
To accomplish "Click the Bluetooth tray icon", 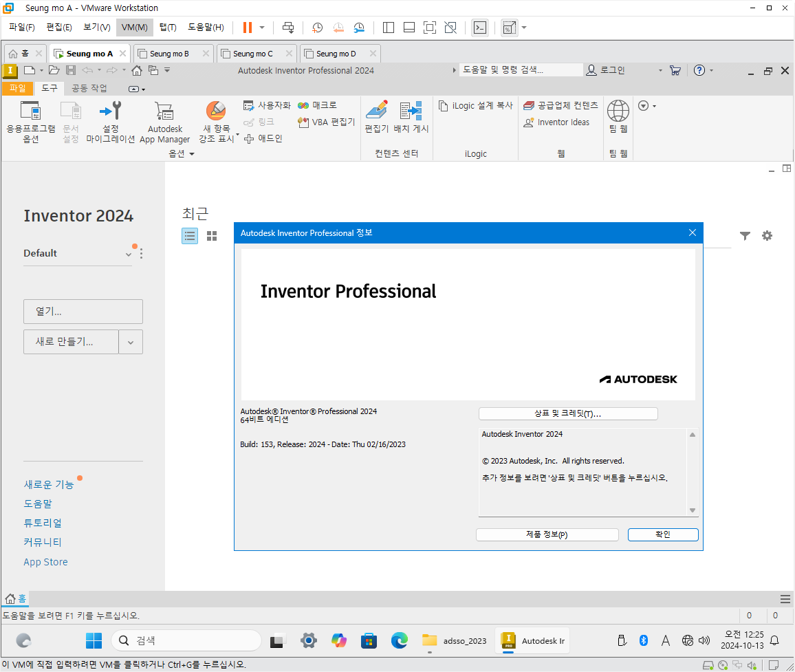I will pyautogui.click(x=644, y=640).
